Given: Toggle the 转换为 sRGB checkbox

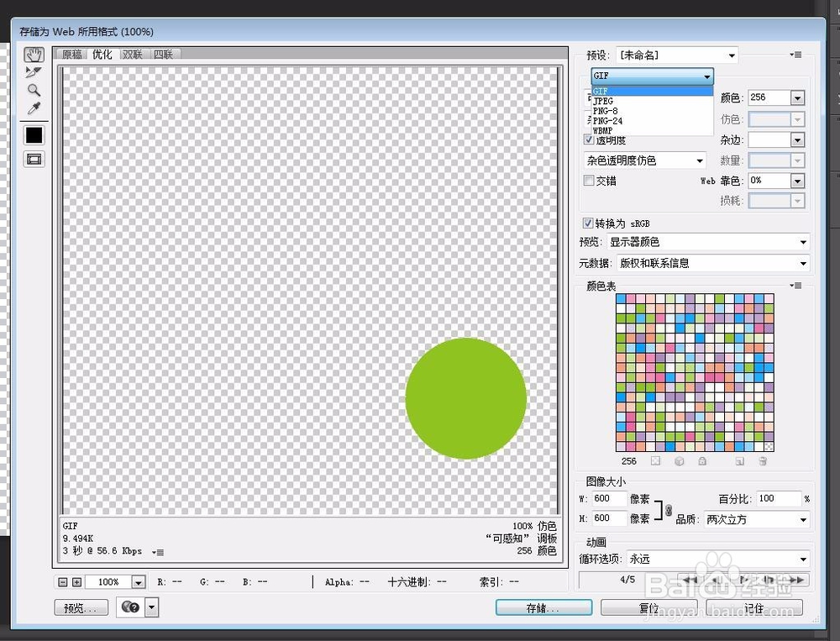Looking at the screenshot, I should 588,223.
